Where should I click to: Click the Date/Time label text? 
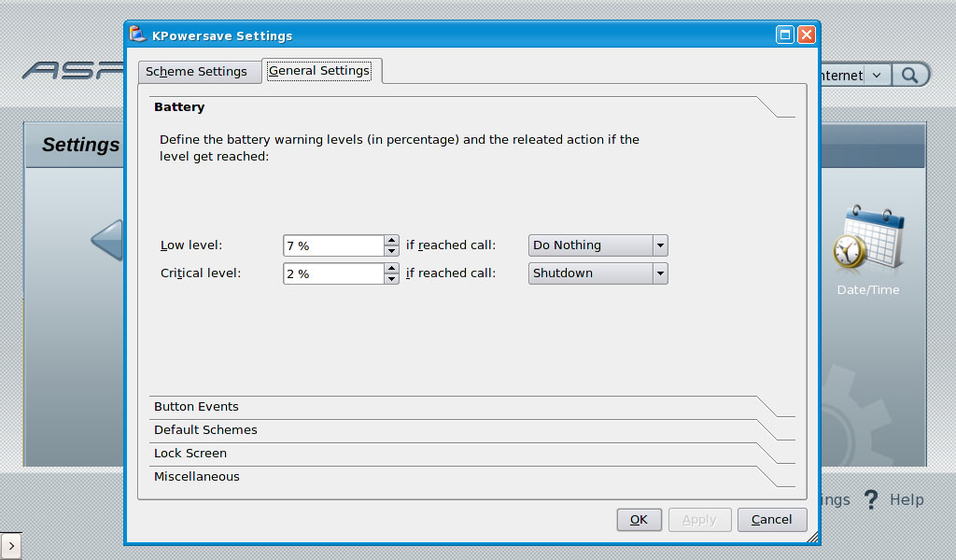868,290
